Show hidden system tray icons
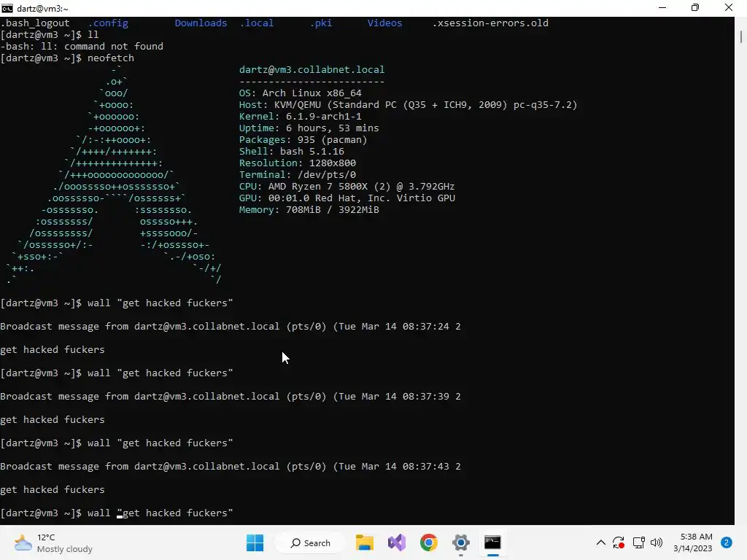Viewport: 747px width, 560px height. pyautogui.click(x=601, y=542)
